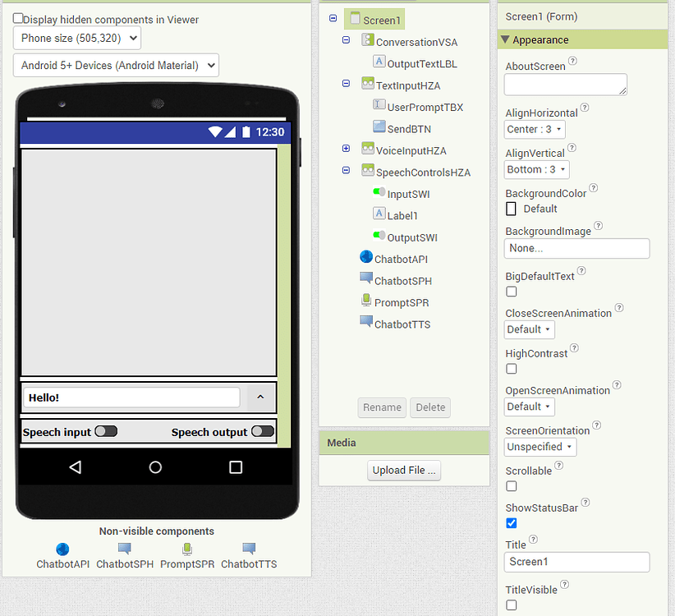The height and width of the screenshot is (616, 675).
Task: Open the Phone size dropdown
Action: coord(77,38)
